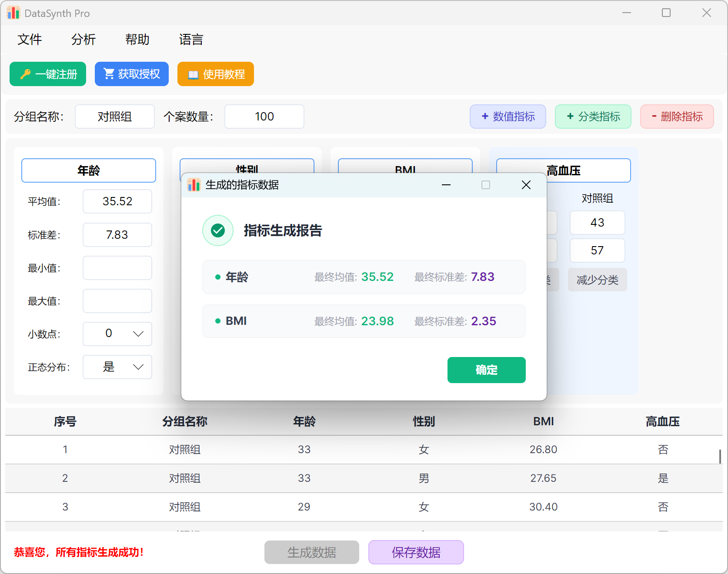728x574 pixels.
Task: Click the empty 最小值 field
Action: (x=117, y=268)
